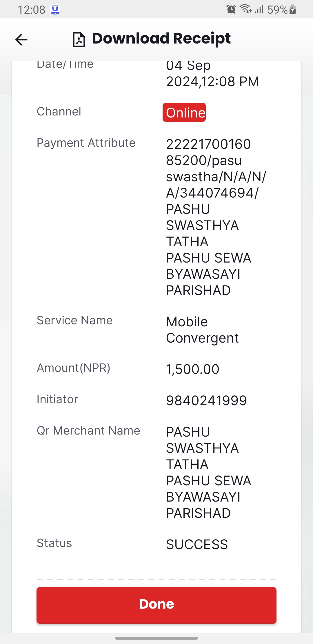The width and height of the screenshot is (313, 644).
Task: Tap the Payment Attribute label
Action: [x=86, y=143]
